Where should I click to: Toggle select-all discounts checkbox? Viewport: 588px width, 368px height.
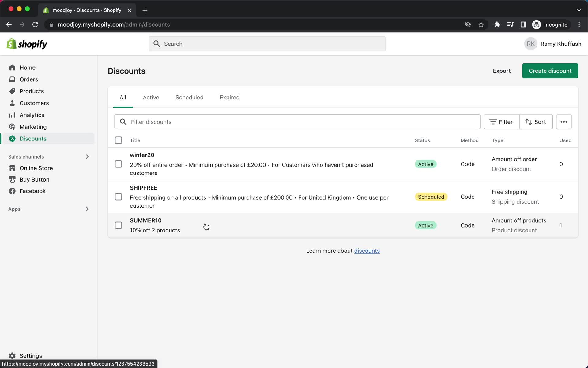(118, 140)
